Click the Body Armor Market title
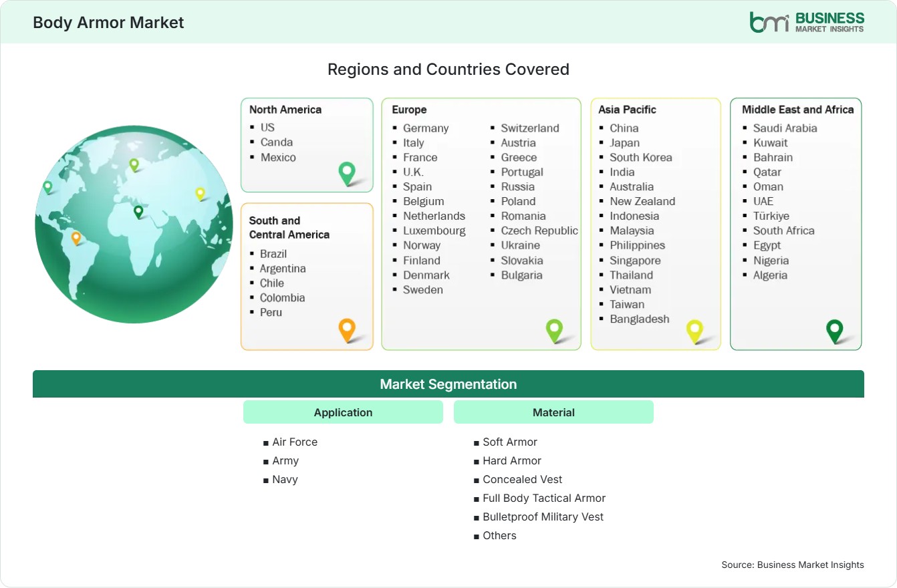Image resolution: width=897 pixels, height=588 pixels. click(108, 22)
